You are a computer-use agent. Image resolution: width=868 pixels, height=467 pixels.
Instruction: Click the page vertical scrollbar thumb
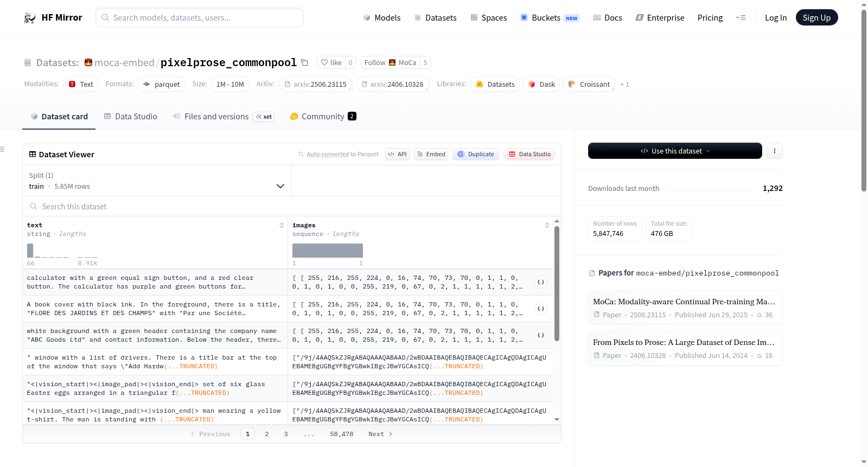(x=864, y=100)
